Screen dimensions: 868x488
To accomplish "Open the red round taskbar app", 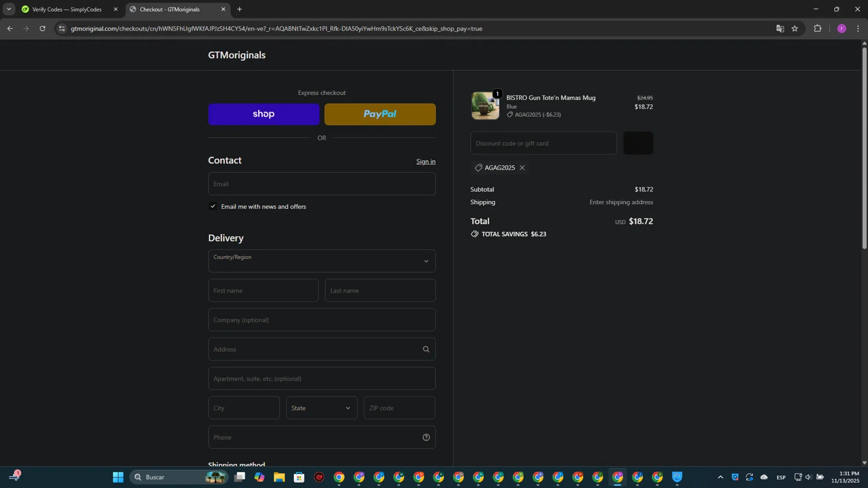I will click(x=319, y=477).
